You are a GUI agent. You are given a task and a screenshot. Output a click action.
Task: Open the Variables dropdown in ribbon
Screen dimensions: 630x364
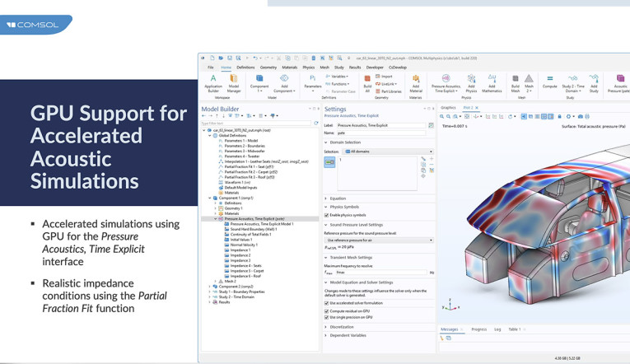[337, 77]
